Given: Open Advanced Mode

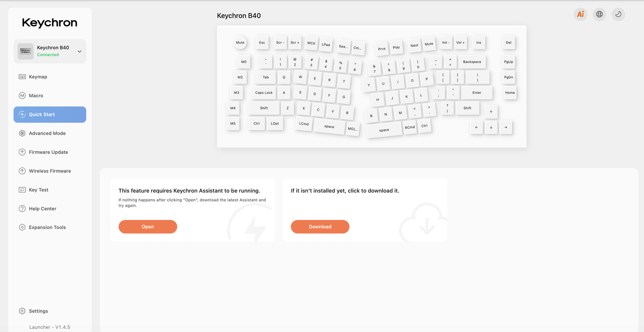Looking at the screenshot, I should coord(50,133).
